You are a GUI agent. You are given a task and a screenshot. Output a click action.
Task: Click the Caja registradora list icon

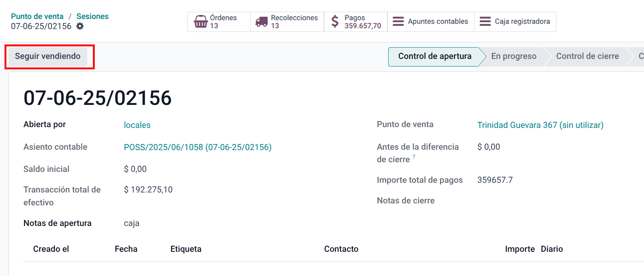pos(485,21)
